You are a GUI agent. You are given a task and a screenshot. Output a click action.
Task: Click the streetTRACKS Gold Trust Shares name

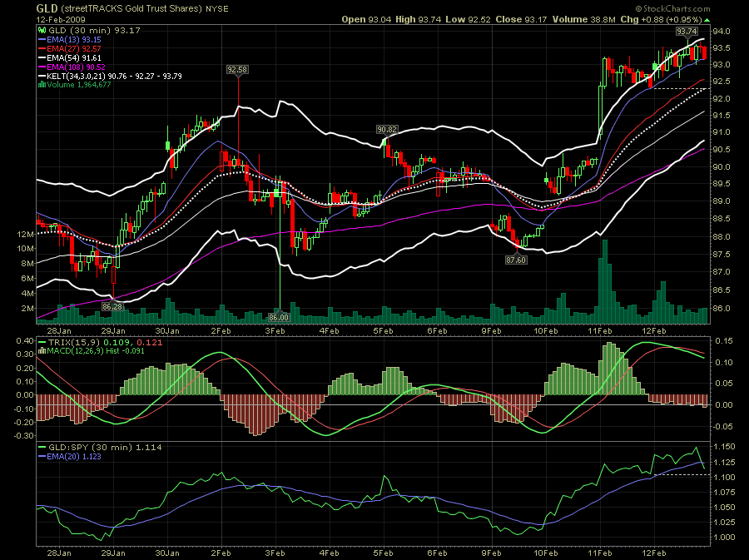click(131, 8)
